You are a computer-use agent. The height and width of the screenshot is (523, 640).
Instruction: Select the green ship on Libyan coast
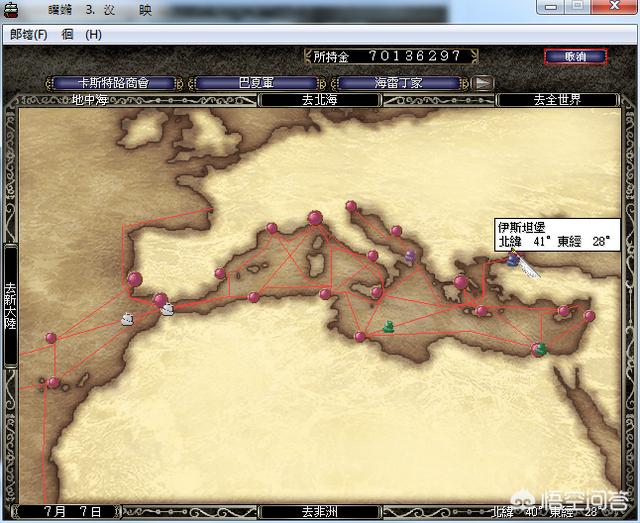[x=389, y=326]
